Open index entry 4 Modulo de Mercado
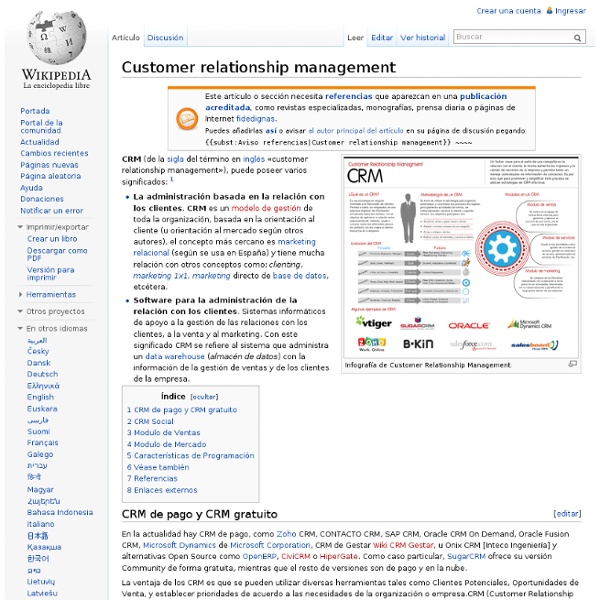600x600 pixels. point(166,444)
